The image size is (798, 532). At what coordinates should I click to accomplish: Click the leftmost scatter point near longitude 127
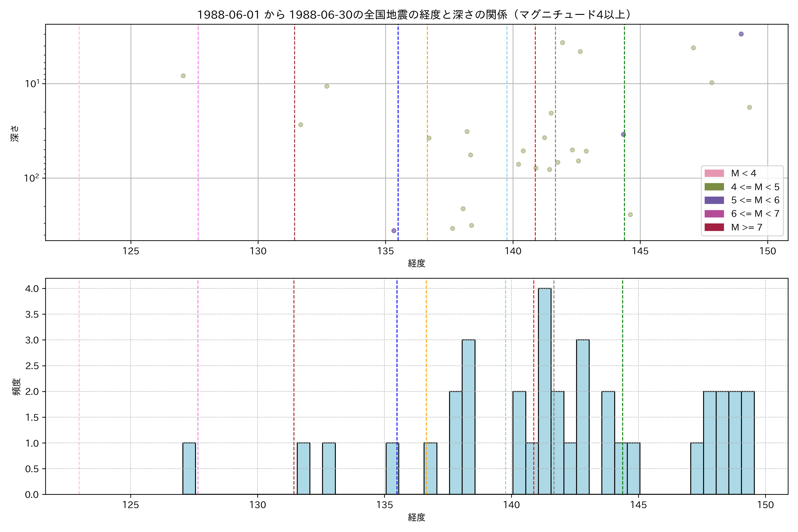click(183, 76)
